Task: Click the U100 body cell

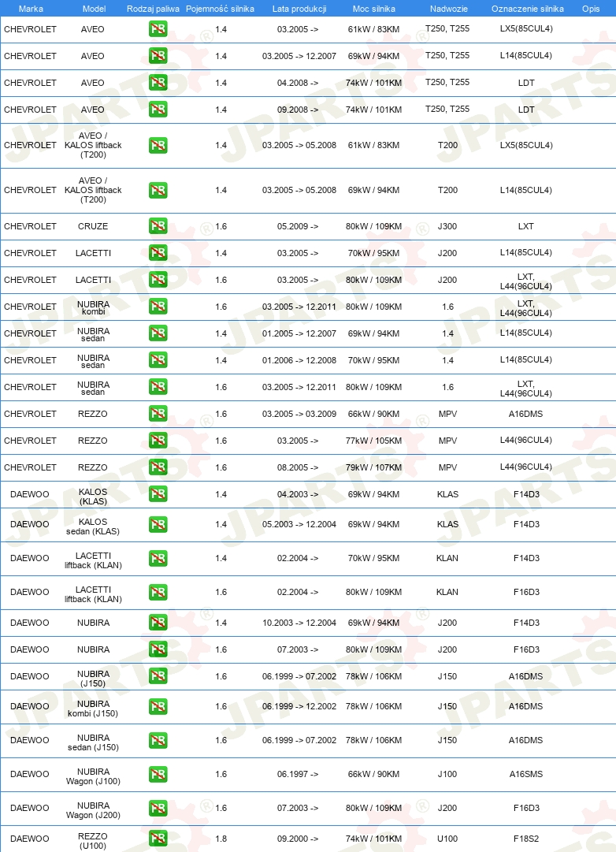Action: (447, 839)
